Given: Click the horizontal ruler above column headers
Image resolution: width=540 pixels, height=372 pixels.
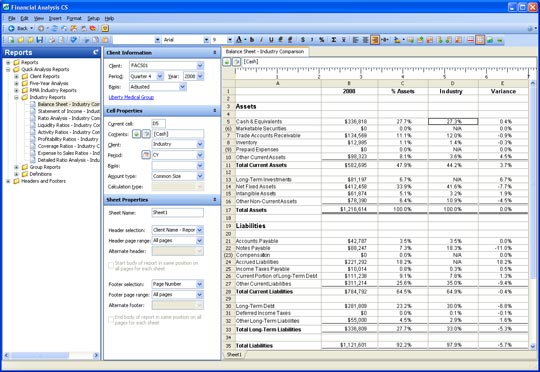Looking at the screenshot, I should click(x=382, y=73).
